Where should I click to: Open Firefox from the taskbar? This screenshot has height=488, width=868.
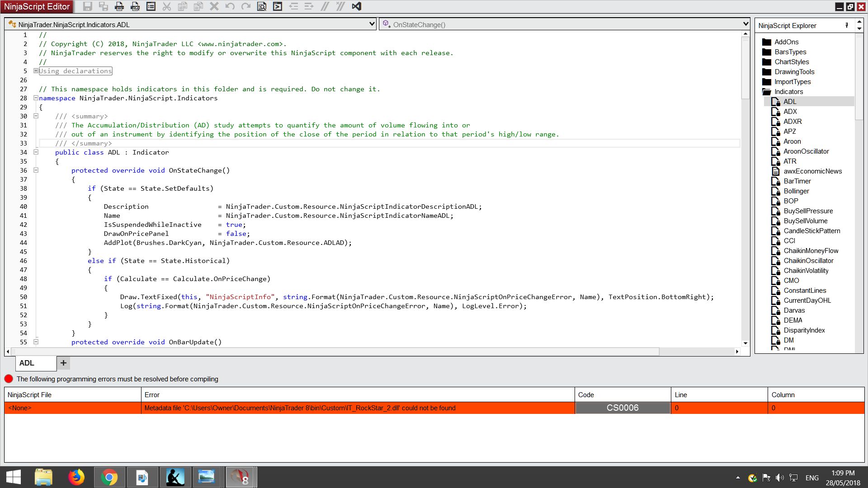click(76, 477)
